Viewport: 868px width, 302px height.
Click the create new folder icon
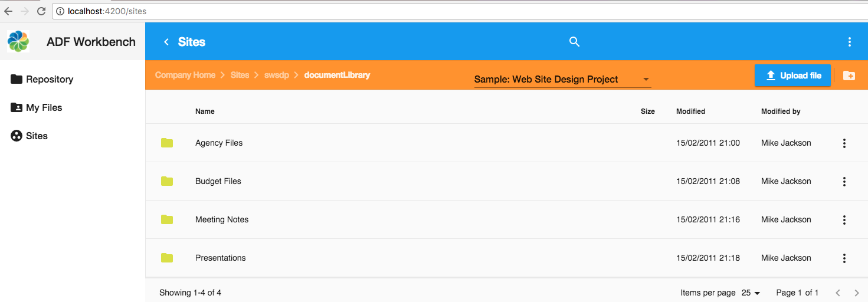849,75
